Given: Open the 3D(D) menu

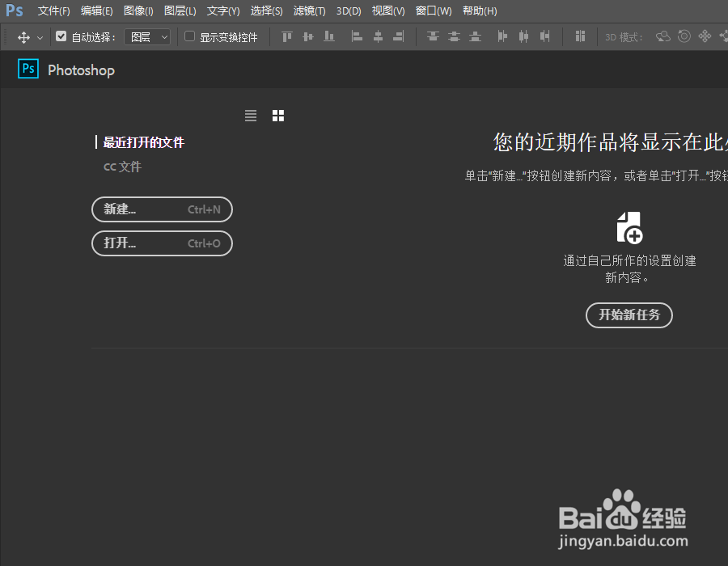Looking at the screenshot, I should tap(349, 11).
